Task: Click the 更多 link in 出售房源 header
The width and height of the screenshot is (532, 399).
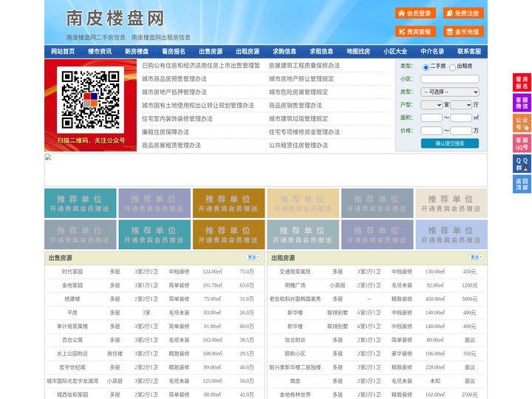Action: (253, 257)
